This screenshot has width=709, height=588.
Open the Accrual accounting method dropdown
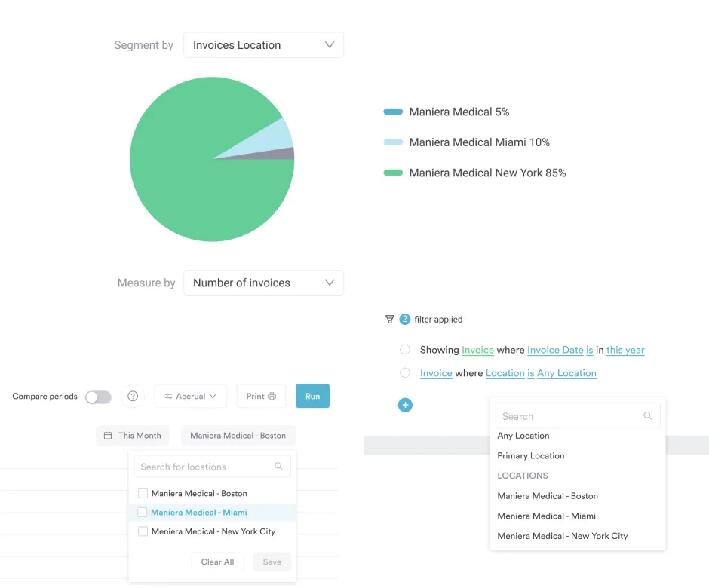pos(190,396)
